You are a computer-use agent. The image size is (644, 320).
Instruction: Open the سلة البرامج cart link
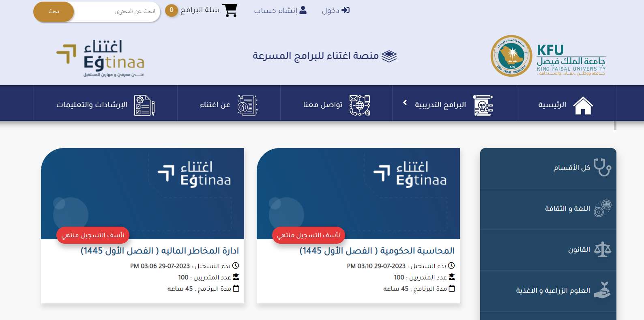200,10
